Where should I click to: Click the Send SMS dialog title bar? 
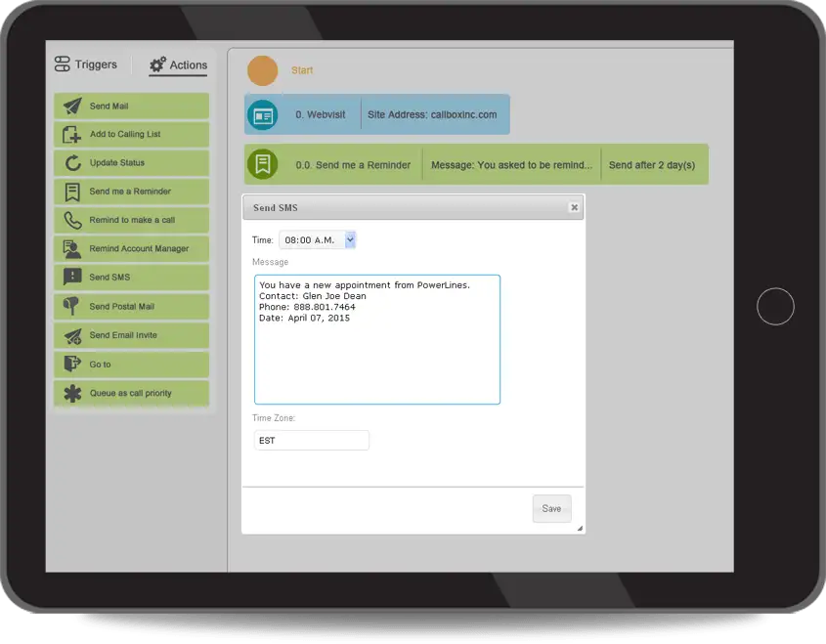pos(413,207)
